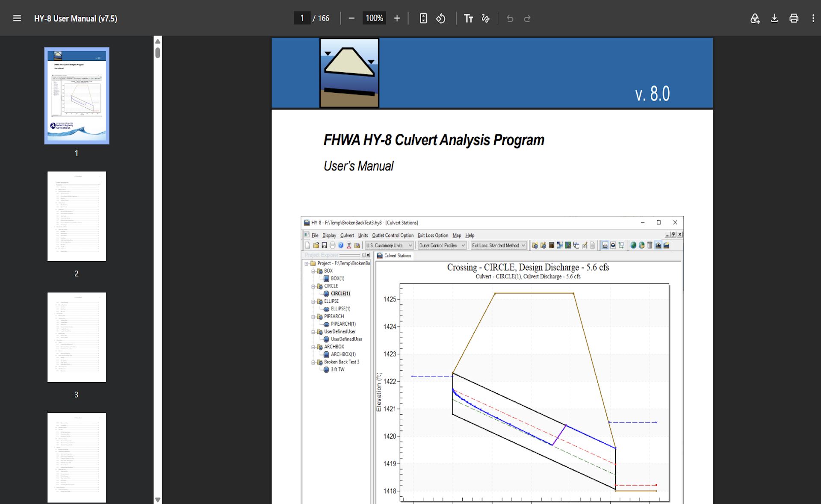Select the draw annotation tool
The width and height of the screenshot is (821, 504).
pyautogui.click(x=486, y=18)
